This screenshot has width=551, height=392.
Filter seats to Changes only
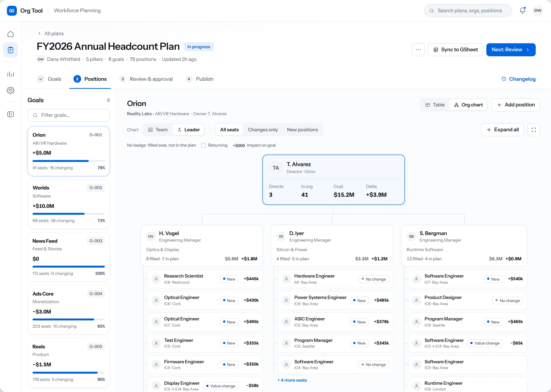tap(263, 130)
